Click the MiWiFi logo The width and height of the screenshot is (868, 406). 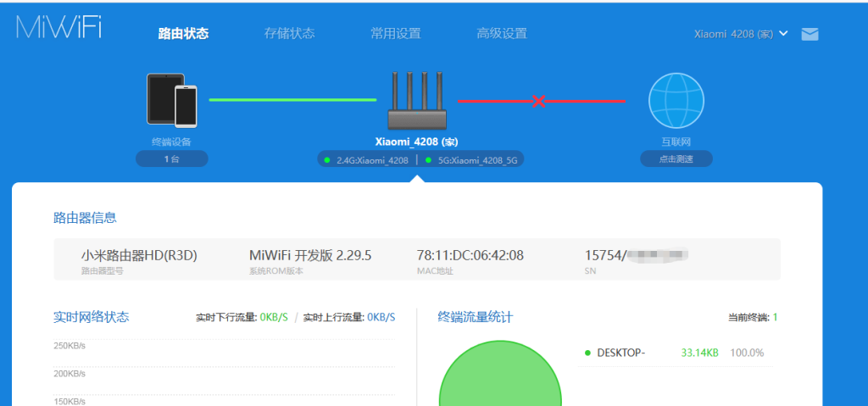[x=58, y=26]
